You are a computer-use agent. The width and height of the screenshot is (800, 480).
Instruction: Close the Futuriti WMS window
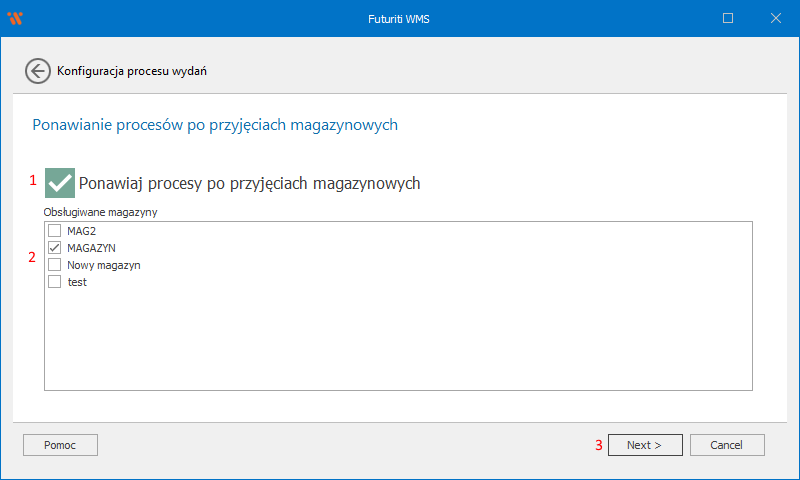pos(776,18)
